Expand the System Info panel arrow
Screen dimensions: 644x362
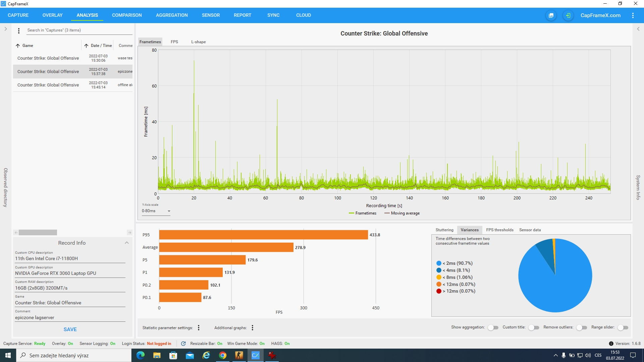coord(638,29)
